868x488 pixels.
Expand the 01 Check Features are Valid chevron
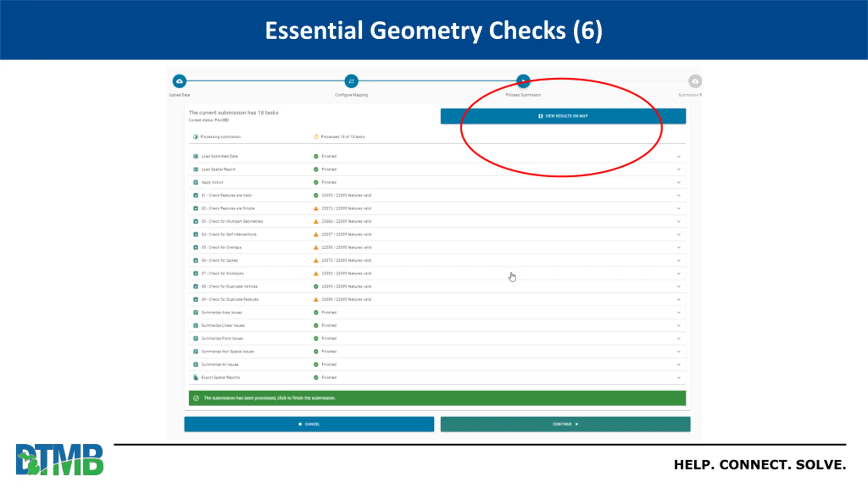click(678, 195)
